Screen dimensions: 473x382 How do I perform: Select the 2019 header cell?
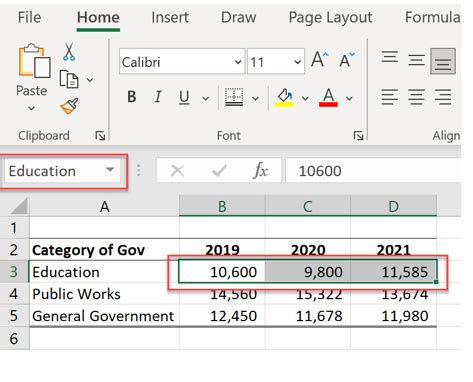click(x=222, y=250)
